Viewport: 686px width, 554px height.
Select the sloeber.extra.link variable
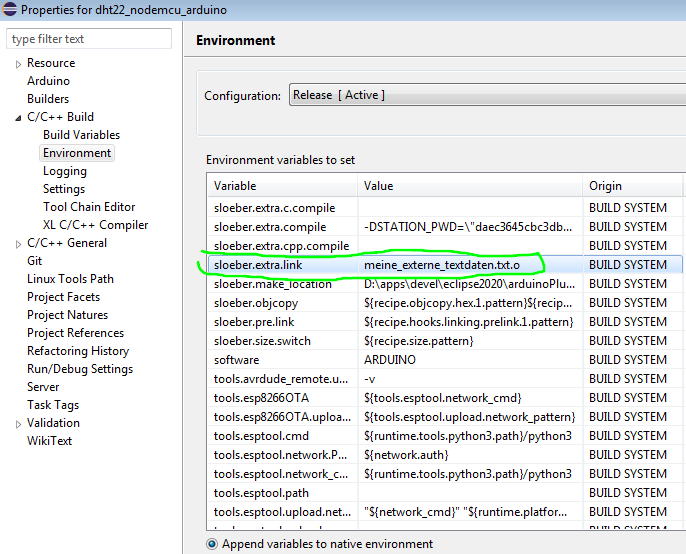click(258, 265)
